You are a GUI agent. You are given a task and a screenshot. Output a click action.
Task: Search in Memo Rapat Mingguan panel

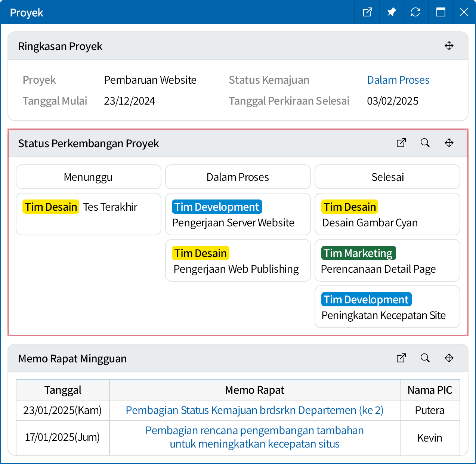coord(425,358)
